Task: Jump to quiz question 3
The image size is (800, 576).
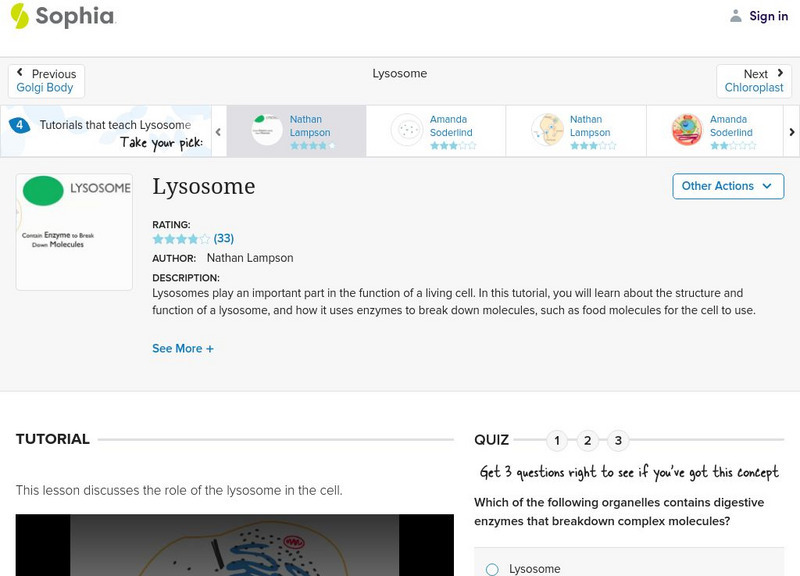Action: pyautogui.click(x=619, y=440)
